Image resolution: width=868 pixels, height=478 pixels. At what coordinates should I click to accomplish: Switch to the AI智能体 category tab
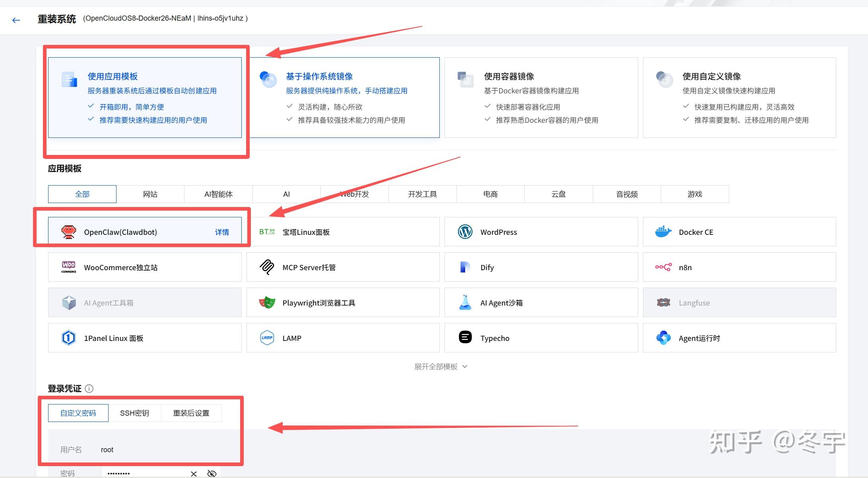click(218, 194)
